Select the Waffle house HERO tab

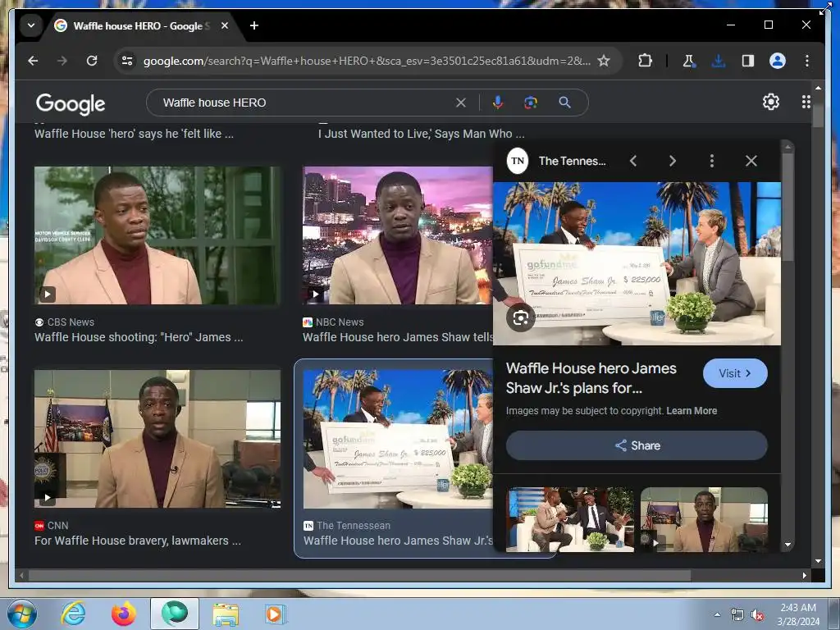click(141, 25)
